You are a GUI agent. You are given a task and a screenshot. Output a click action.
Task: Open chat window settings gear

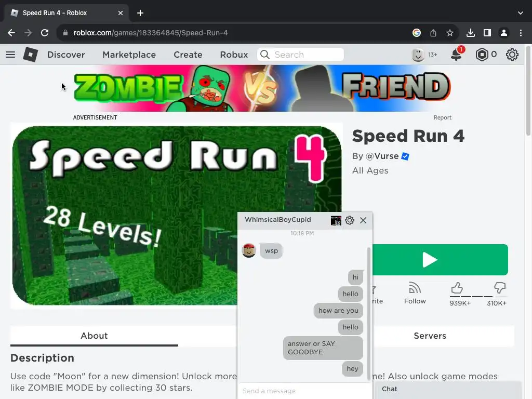pyautogui.click(x=350, y=220)
